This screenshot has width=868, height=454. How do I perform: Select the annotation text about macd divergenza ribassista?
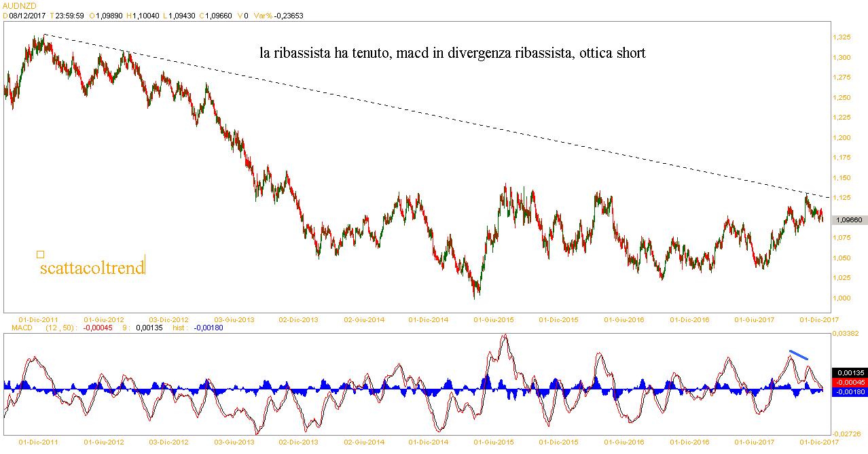[452, 52]
